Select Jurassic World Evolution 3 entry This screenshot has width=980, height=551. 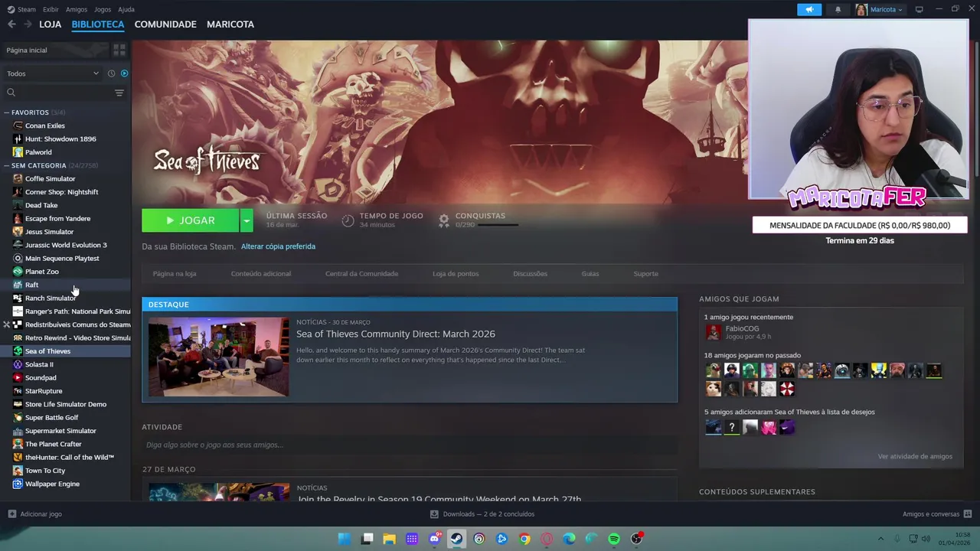tap(66, 245)
